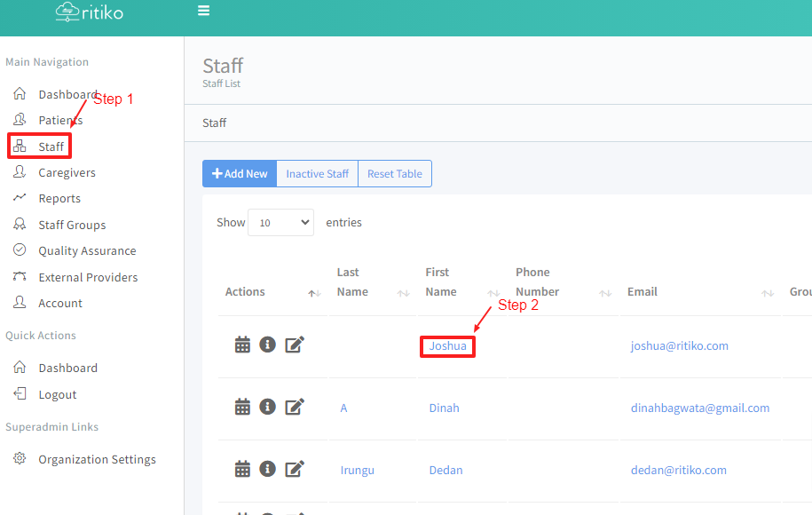Open the Show entries dropdown
The image size is (812, 515).
(280, 223)
